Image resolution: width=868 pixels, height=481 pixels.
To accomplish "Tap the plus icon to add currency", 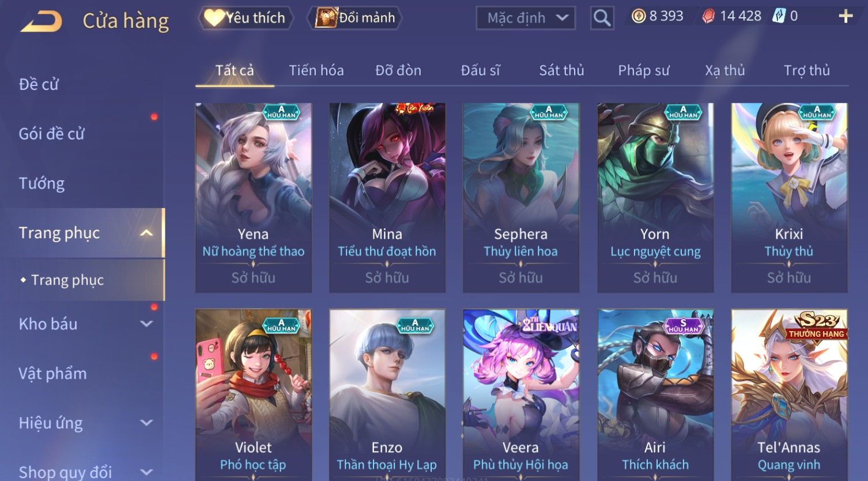I will tap(846, 16).
